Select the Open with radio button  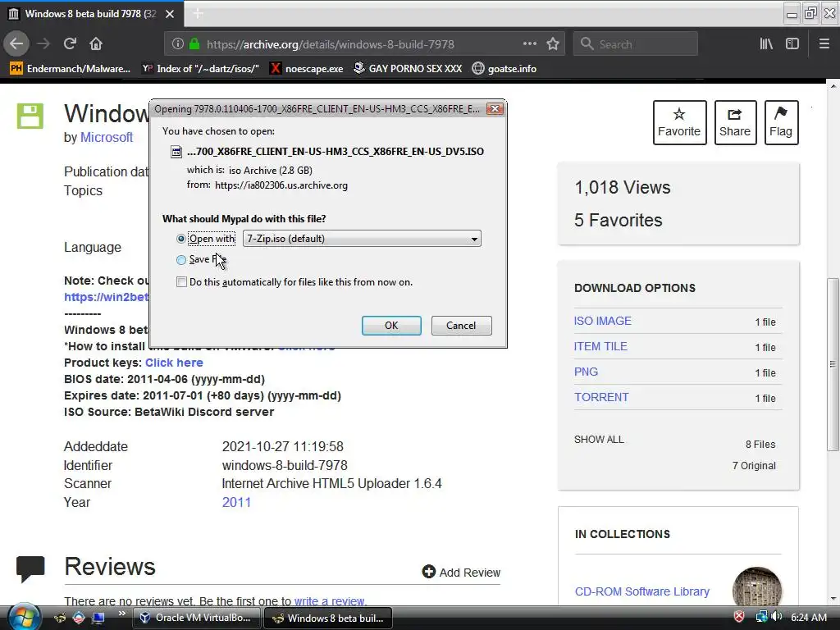tap(181, 239)
